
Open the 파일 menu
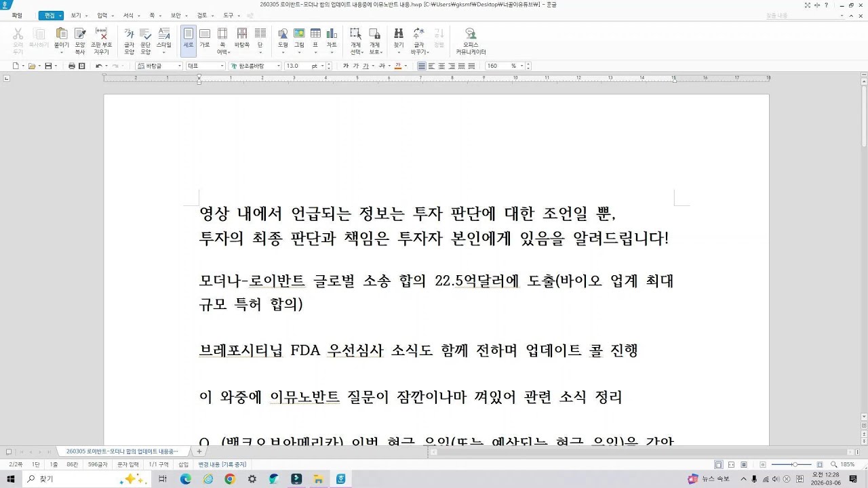click(x=17, y=15)
